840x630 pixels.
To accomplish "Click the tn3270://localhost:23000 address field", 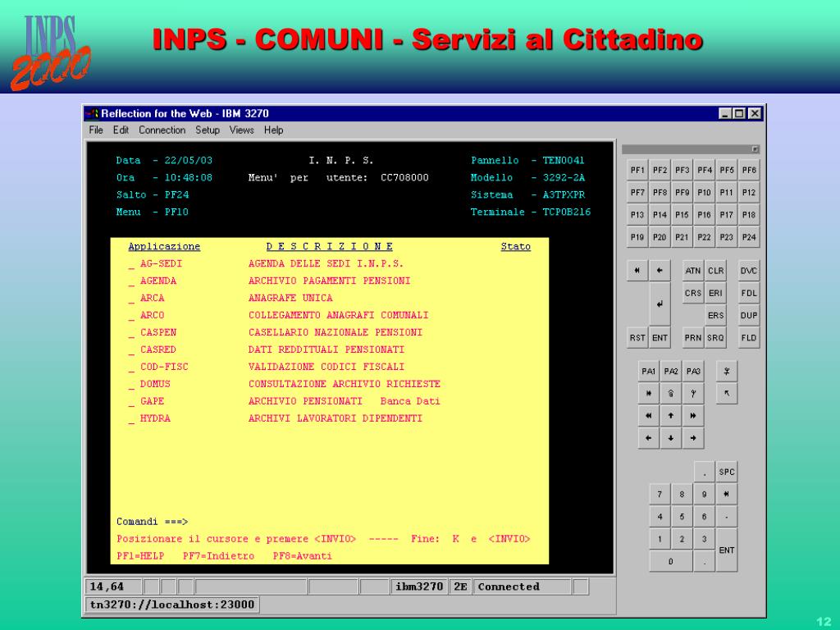I will pos(172,605).
